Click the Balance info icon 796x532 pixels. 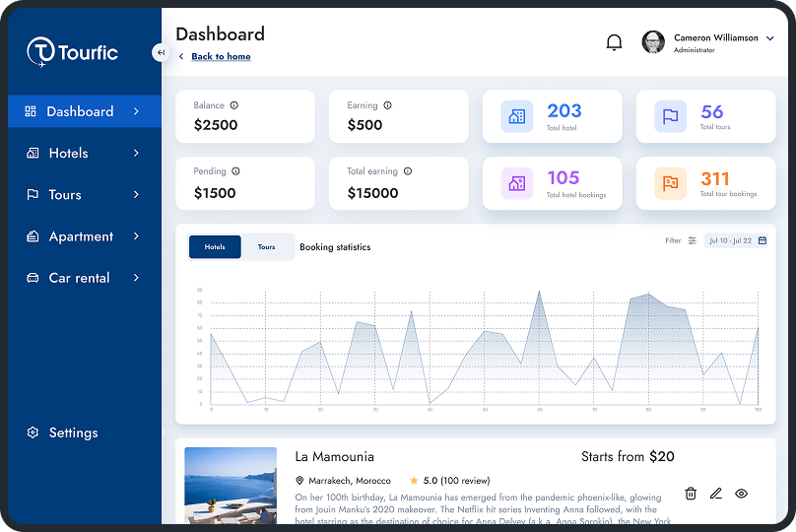pos(234,105)
